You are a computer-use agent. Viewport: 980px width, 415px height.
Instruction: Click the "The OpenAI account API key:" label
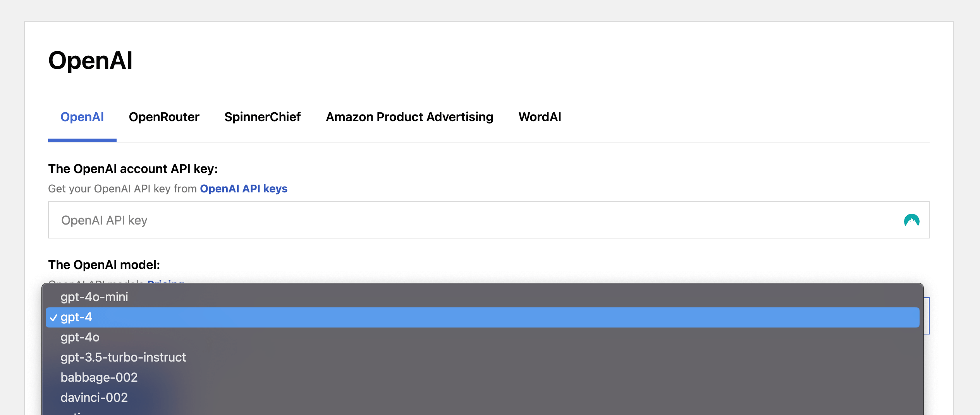133,169
